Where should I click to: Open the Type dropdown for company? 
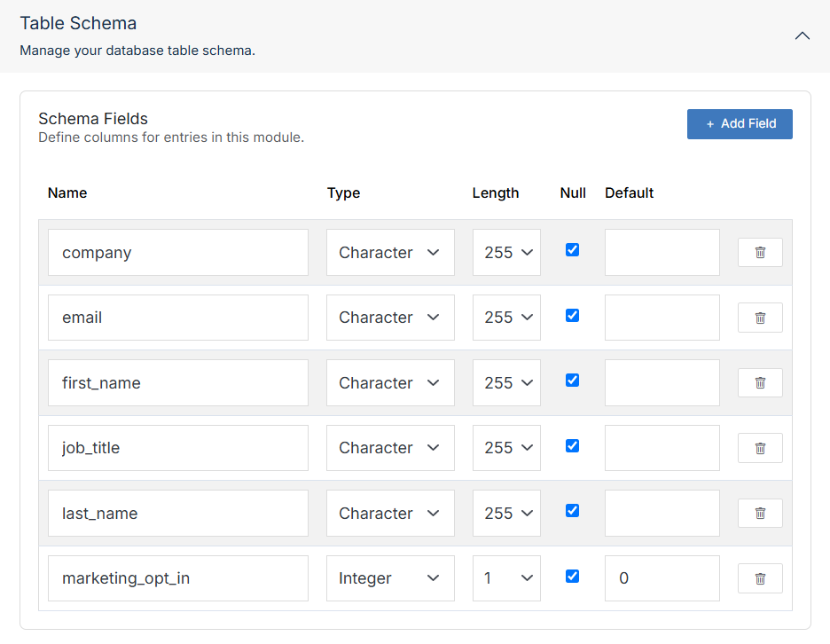[390, 252]
